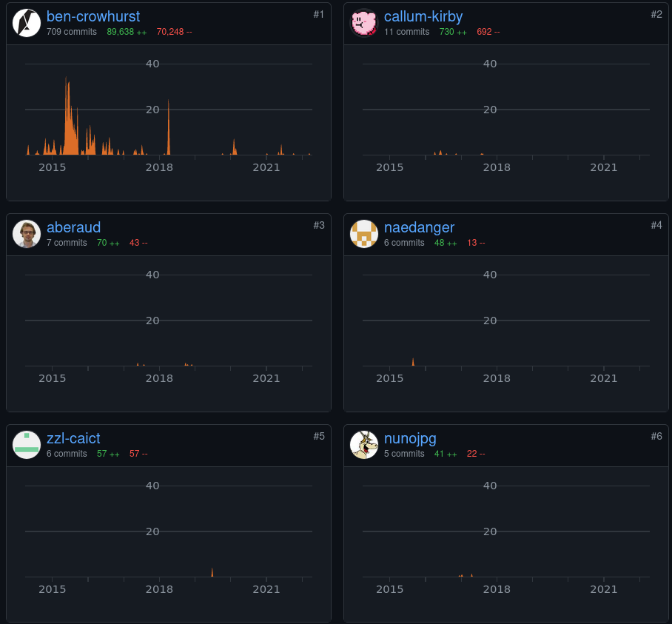The width and height of the screenshot is (672, 624).
Task: Click naedanger's 48 ++ additions
Action: click(446, 243)
